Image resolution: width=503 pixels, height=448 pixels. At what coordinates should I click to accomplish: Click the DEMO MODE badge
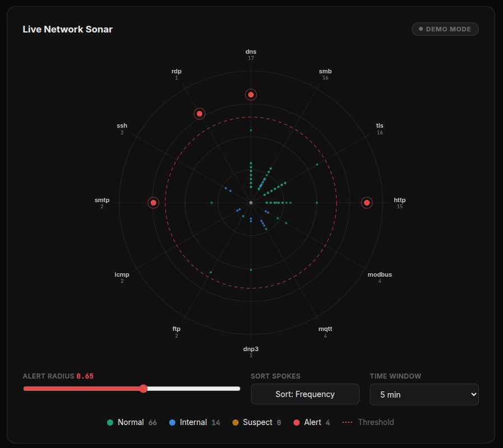click(x=445, y=29)
